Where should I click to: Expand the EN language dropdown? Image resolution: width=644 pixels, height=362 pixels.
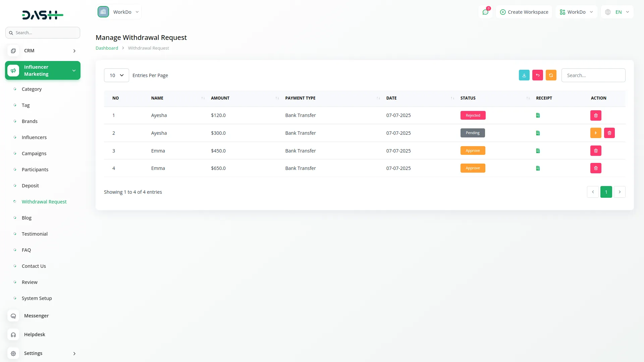pyautogui.click(x=617, y=12)
